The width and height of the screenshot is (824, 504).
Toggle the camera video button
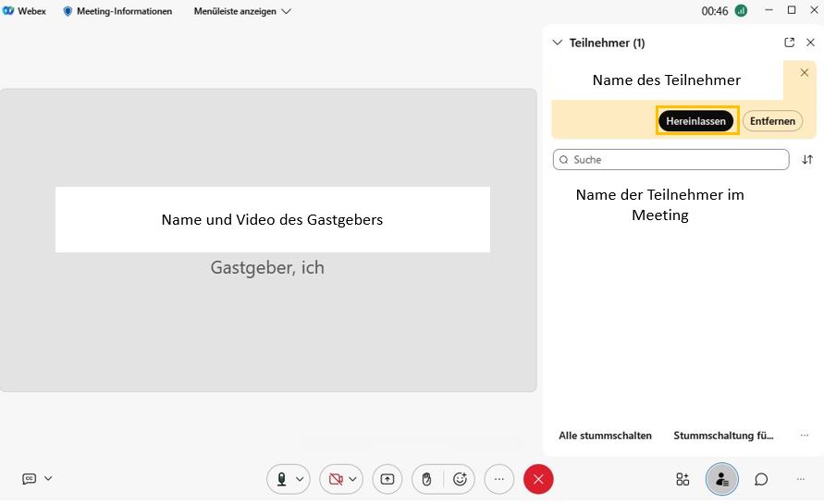pyautogui.click(x=335, y=479)
